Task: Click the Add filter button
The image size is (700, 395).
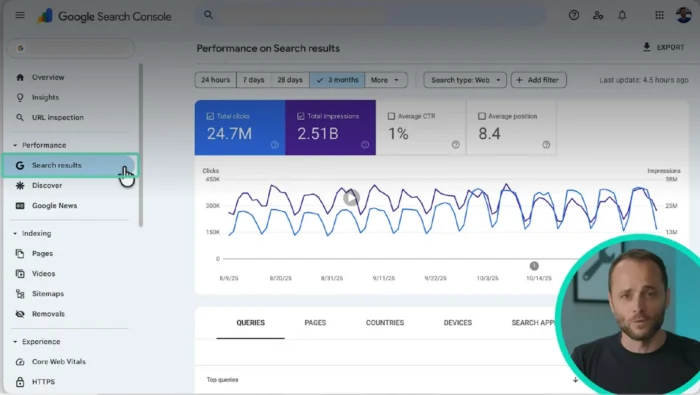Action: (539, 80)
